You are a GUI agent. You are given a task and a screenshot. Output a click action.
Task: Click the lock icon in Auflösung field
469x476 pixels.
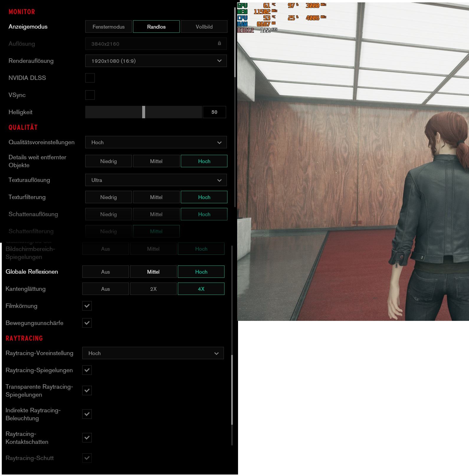(x=219, y=43)
